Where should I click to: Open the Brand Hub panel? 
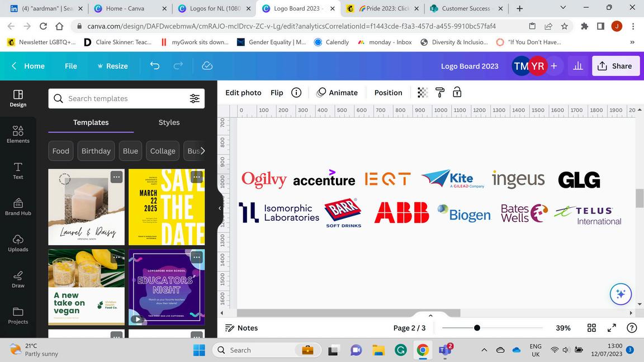18,207
